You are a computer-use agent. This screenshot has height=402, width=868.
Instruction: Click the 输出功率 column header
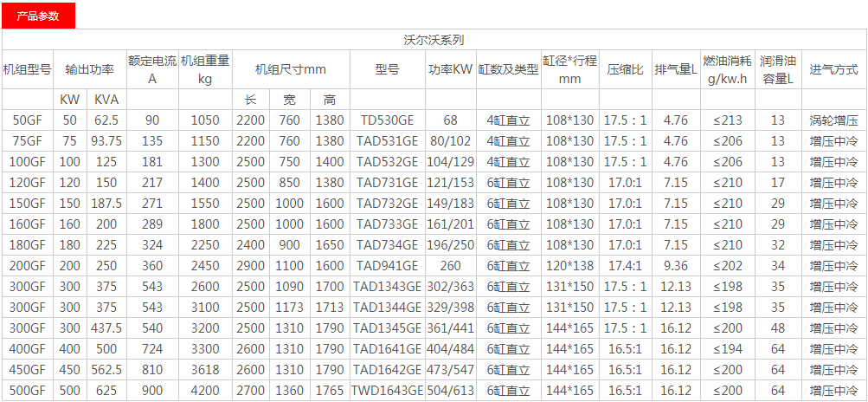pyautogui.click(x=89, y=70)
